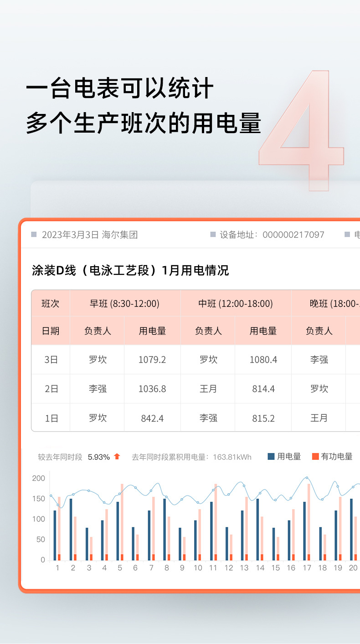Click the dark blue bar for day 1

click(55, 535)
